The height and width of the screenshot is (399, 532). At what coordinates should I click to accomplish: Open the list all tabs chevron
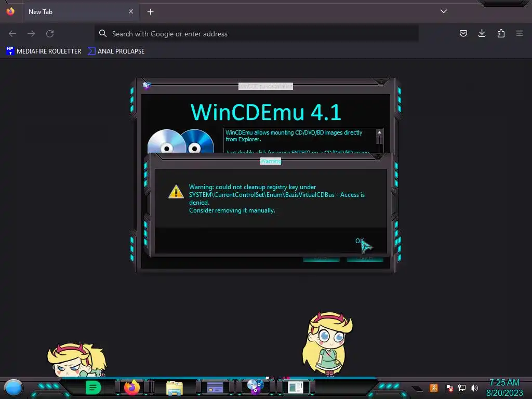444,11
